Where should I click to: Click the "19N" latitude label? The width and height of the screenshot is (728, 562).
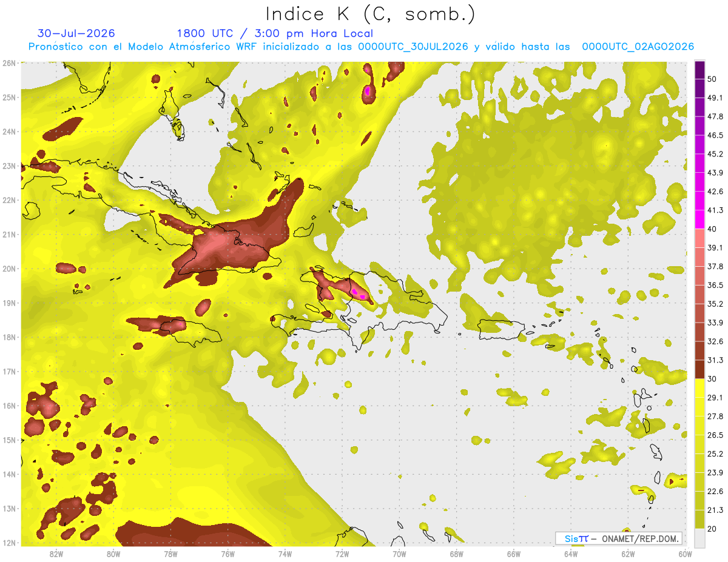click(9, 303)
